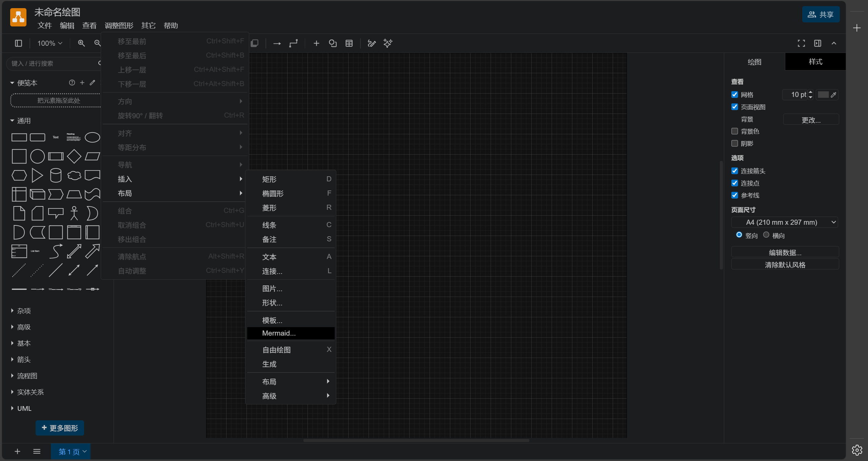Expand the 流程图 shape category
The image size is (868, 461).
27,376
